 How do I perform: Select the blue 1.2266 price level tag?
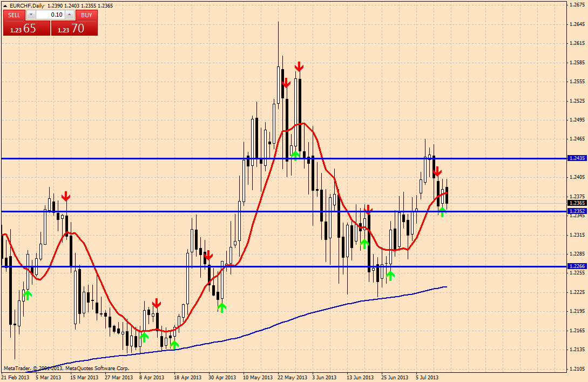pos(578,266)
